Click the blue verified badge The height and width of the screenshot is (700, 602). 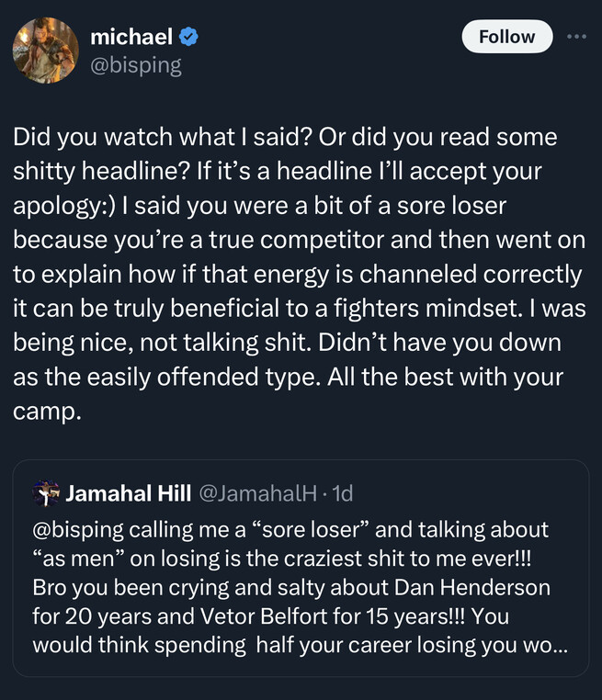[188, 37]
